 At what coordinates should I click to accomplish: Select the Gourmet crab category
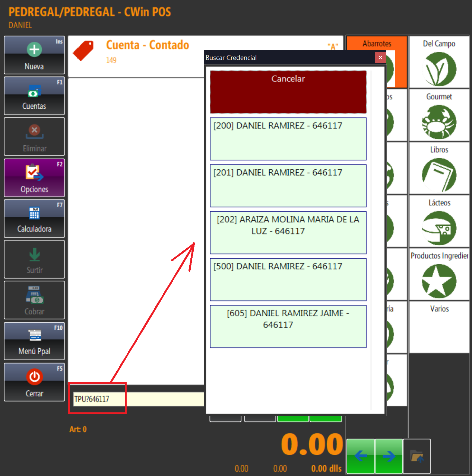(x=439, y=122)
